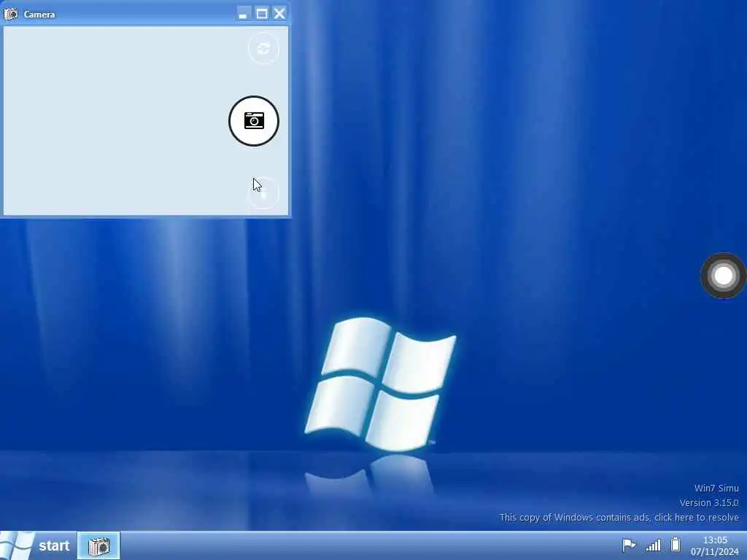Open the Action Center flag icon
The width and height of the screenshot is (747, 560).
pyautogui.click(x=629, y=545)
